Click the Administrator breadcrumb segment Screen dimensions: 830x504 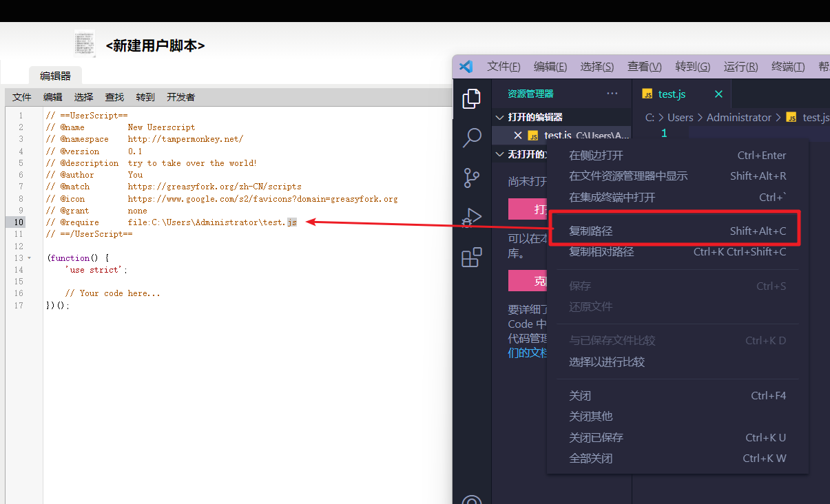738,118
